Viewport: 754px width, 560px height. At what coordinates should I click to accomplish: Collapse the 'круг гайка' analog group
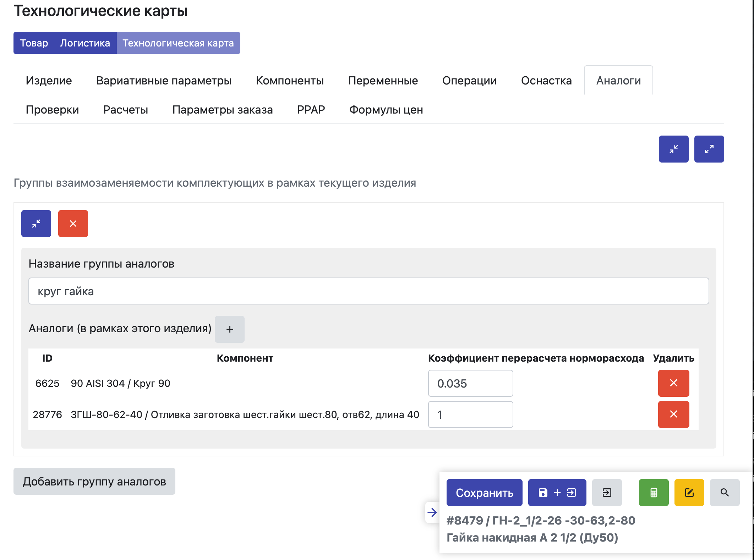[36, 224]
